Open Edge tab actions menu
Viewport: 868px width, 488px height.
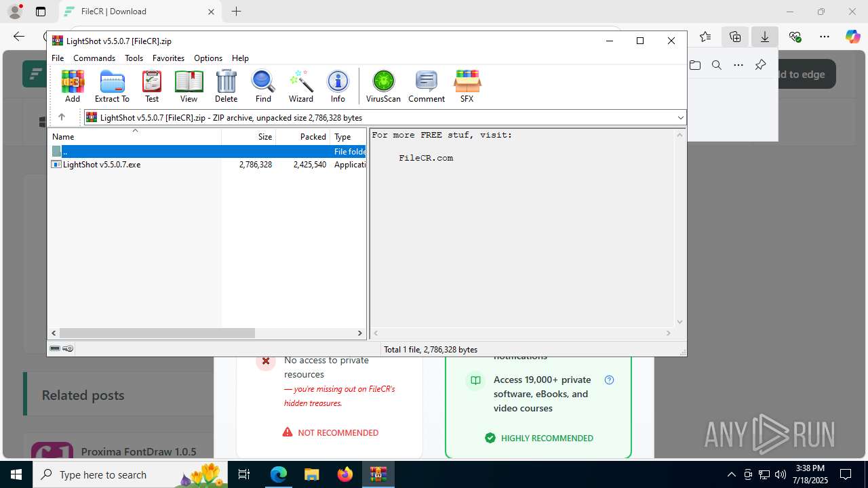point(41,12)
